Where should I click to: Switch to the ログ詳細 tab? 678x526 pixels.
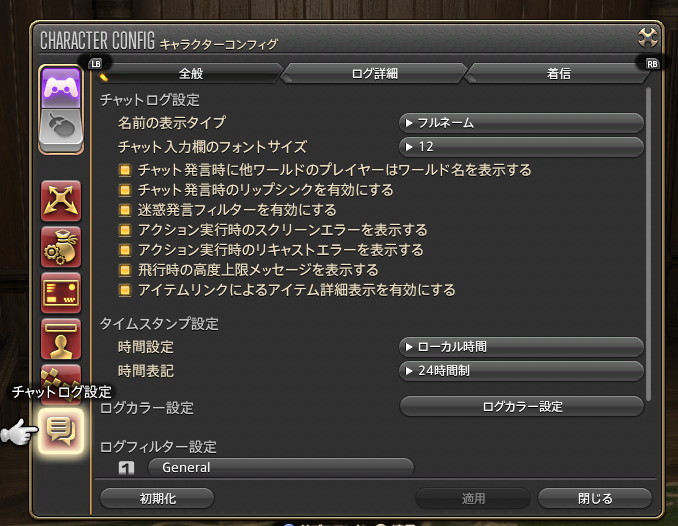(x=374, y=74)
